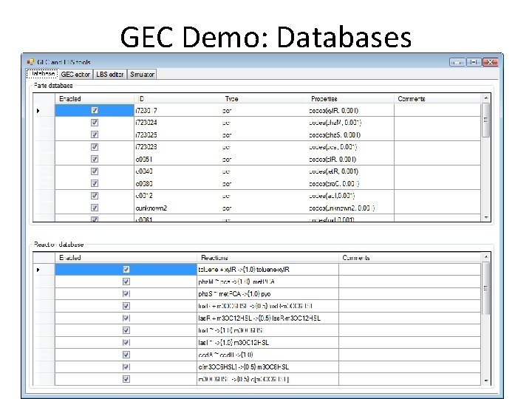Screen dimensions: 532x399
Task: Uncheck the toluene + xylR reaction checkbox
Action: click(126, 270)
